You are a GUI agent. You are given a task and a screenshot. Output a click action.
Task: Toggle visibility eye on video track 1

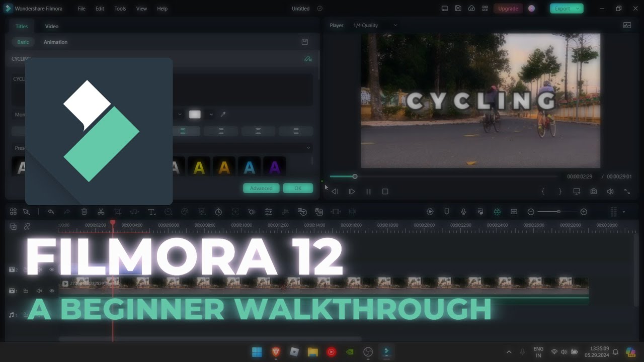coord(51,291)
